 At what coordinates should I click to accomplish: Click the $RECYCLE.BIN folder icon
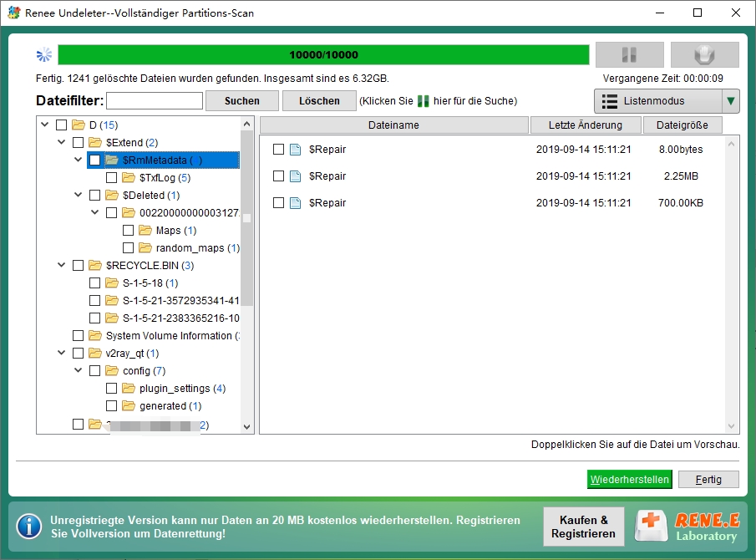coord(95,265)
